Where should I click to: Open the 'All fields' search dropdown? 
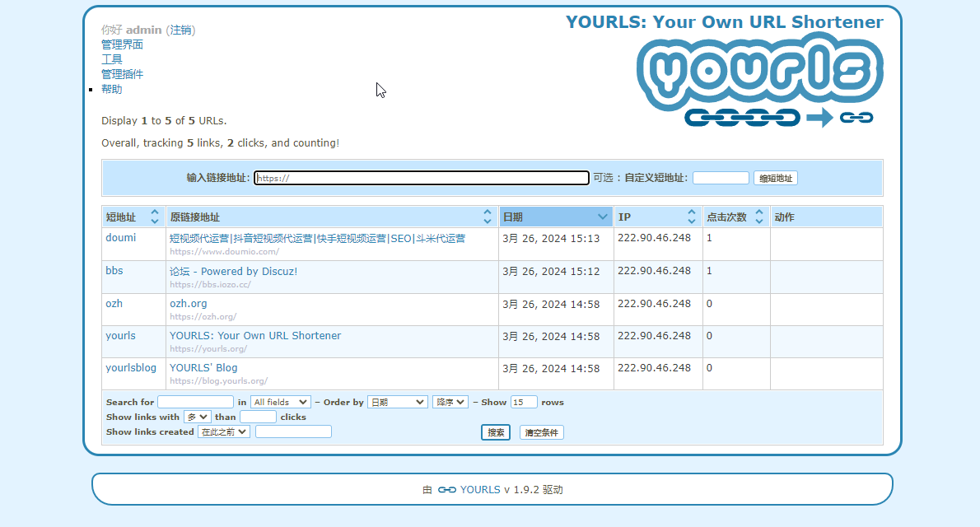(x=280, y=403)
